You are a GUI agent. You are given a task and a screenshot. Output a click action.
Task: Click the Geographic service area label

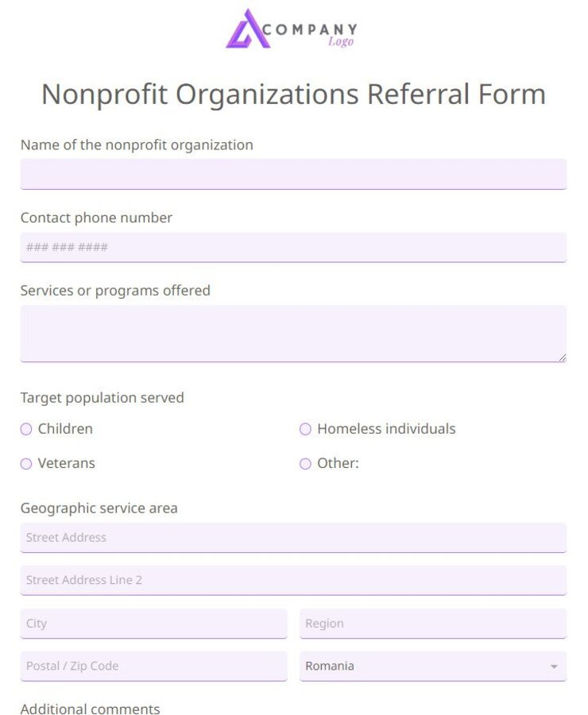point(99,508)
